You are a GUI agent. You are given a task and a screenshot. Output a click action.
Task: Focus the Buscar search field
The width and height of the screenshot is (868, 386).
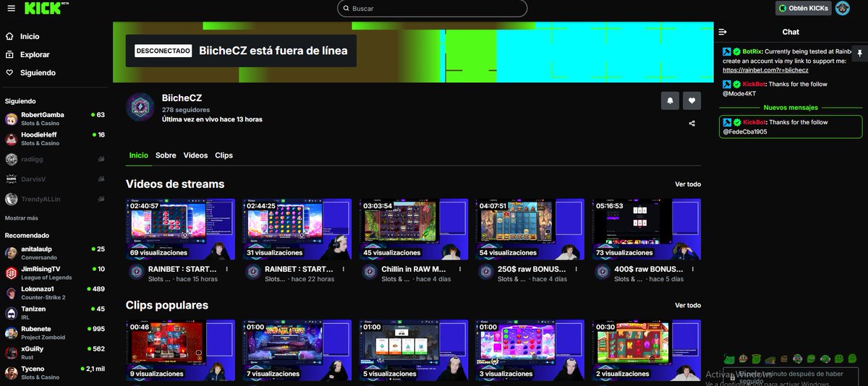(x=432, y=9)
